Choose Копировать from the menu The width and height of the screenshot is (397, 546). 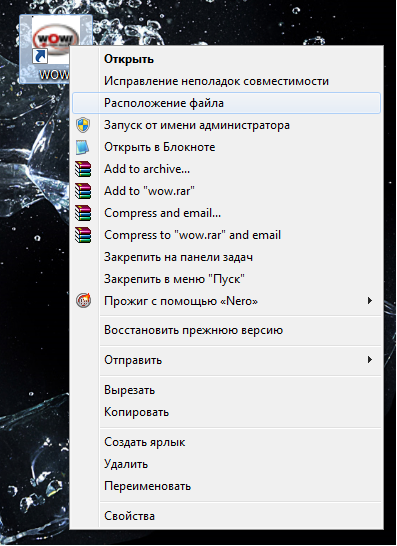point(226,412)
